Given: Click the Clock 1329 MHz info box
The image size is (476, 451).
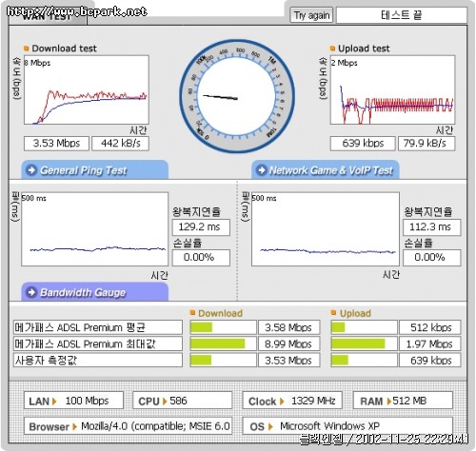Looking at the screenshot, I should tap(292, 401).
